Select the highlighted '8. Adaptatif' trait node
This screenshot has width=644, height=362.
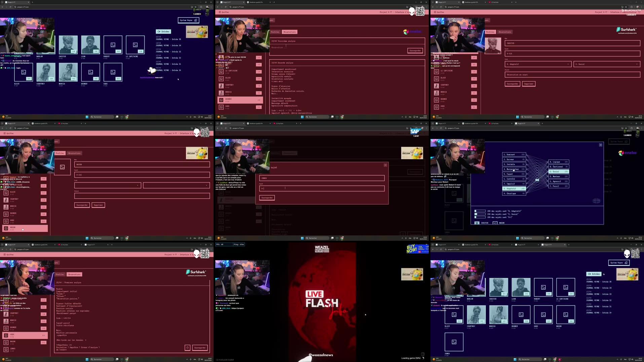[515, 189]
